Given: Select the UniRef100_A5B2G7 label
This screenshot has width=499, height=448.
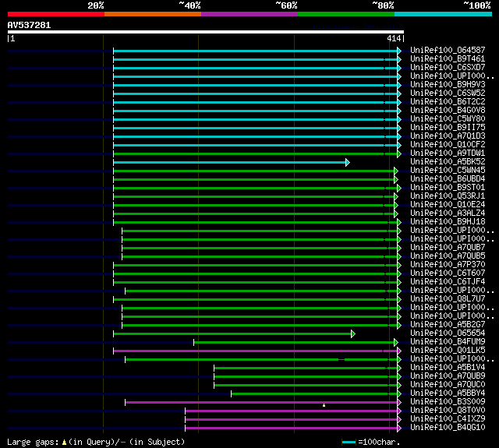Looking at the screenshot, I should [x=448, y=325].
